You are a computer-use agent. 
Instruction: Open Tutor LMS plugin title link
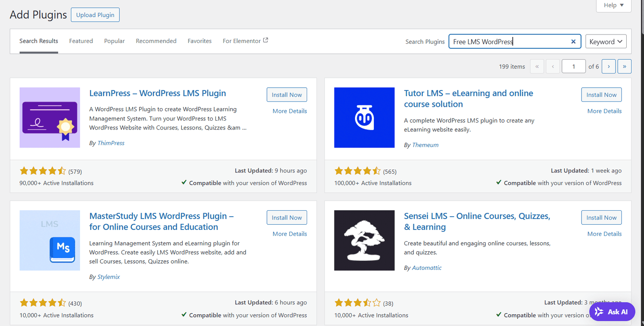pos(469,98)
